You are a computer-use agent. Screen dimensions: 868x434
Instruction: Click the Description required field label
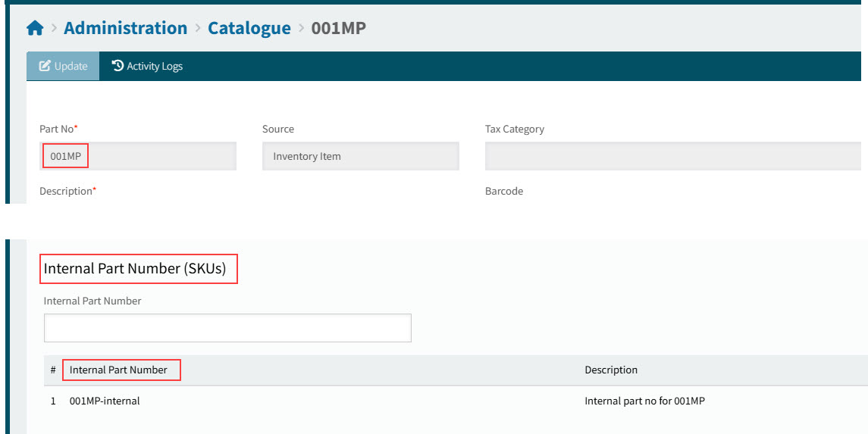67,192
